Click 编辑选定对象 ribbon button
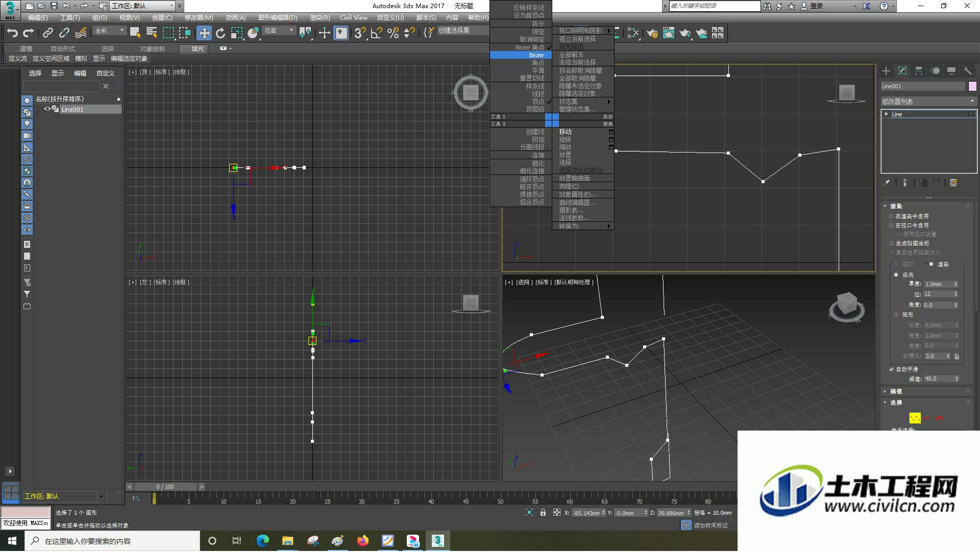 pos(129,59)
